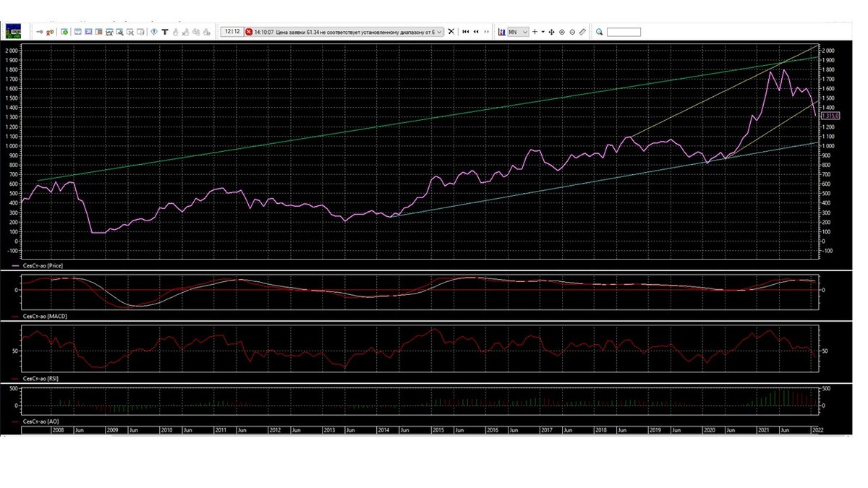The image size is (868, 488).
Task: Click the plus crosshair tool icon
Action: pyautogui.click(x=535, y=32)
